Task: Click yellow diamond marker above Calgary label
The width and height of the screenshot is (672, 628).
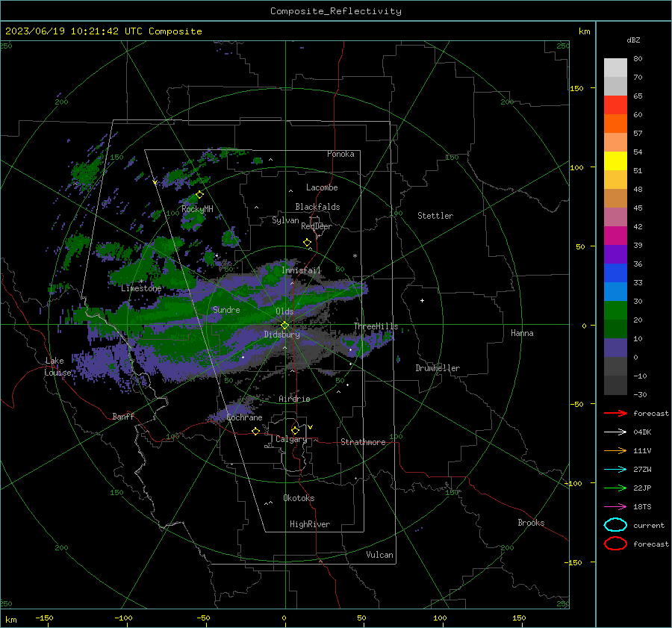Action: [x=295, y=430]
